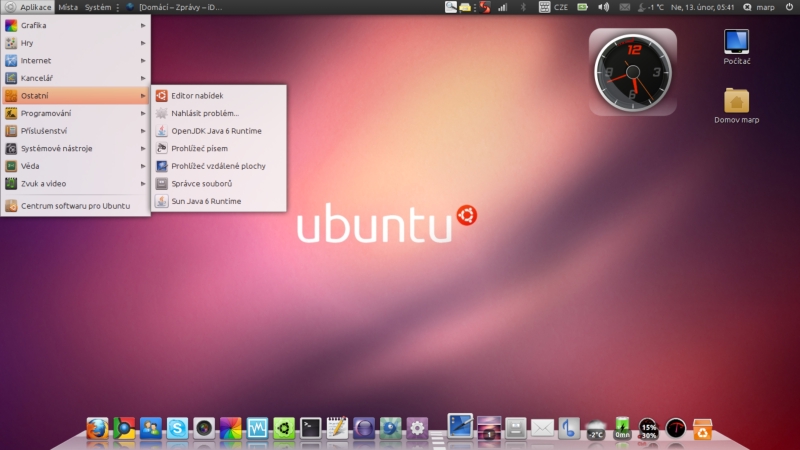Open the weather indicator -1 °C
800x450 pixels.
(x=652, y=7)
